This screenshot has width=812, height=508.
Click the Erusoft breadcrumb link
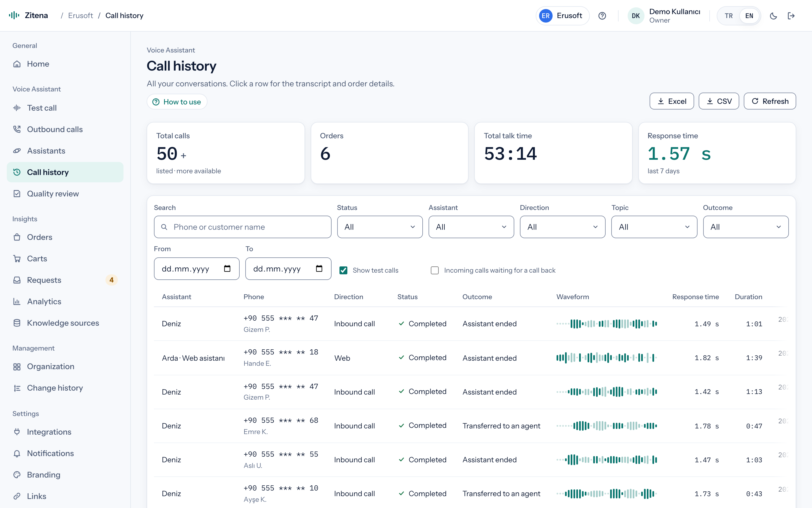coord(81,16)
